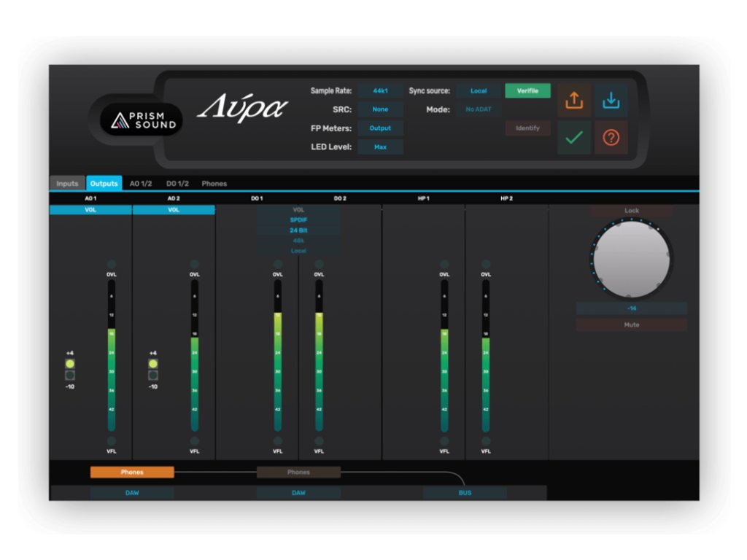Viewport: 747px width, 560px height.
Task: Select -10 level on AO 1
Action: click(70, 376)
